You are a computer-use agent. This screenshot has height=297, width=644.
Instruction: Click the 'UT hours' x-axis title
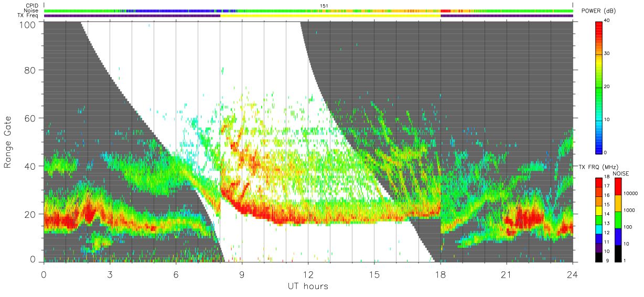click(308, 286)
